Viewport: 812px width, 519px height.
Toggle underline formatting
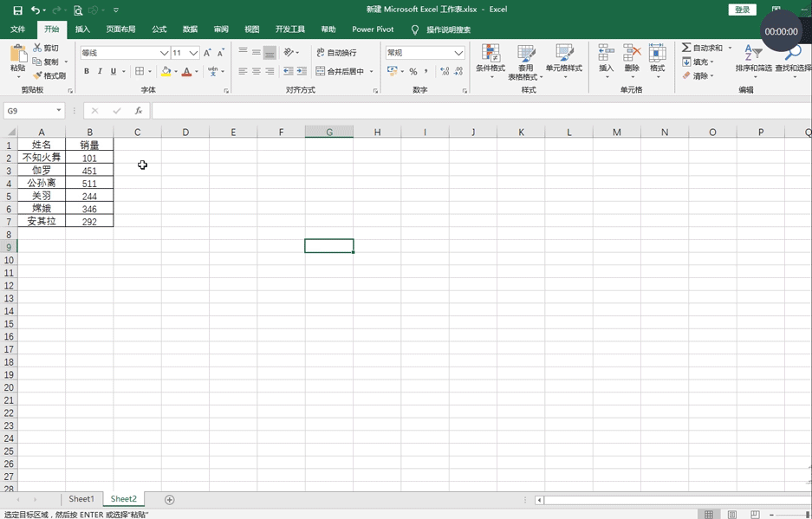[114, 71]
